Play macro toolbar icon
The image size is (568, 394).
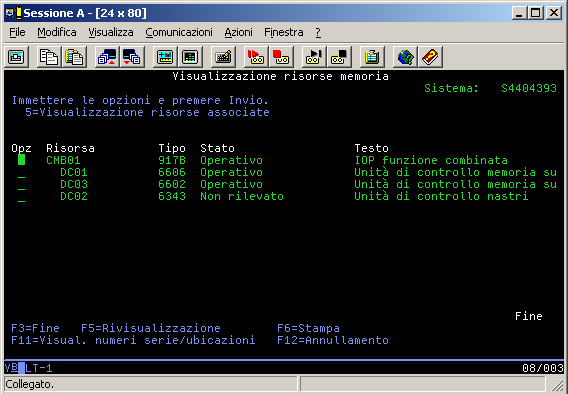pyautogui.click(x=314, y=57)
